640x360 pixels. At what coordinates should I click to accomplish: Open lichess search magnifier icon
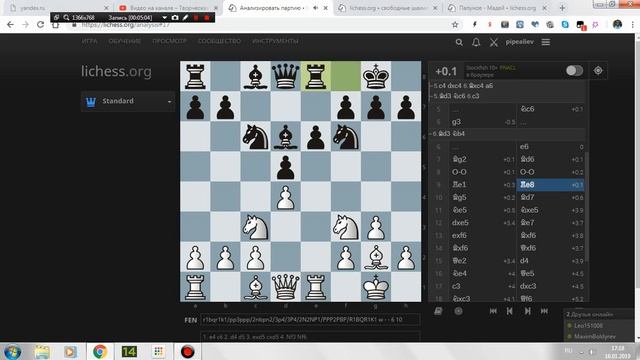459,42
